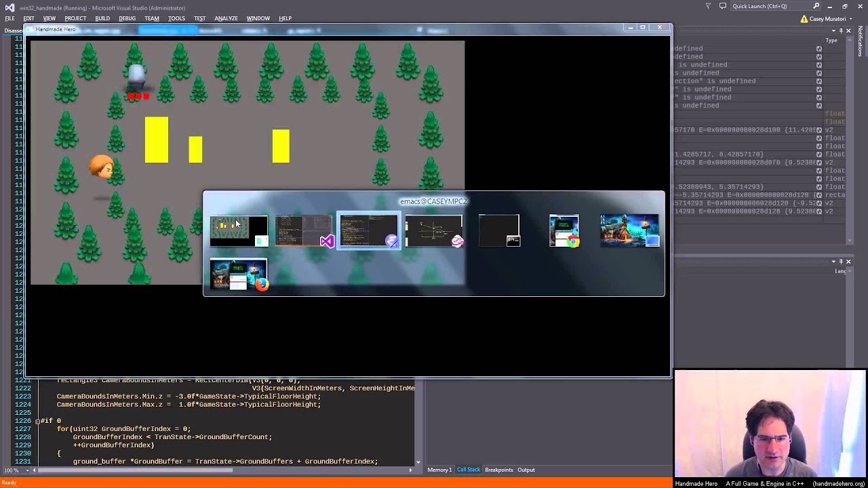Click the code editor scroll-down arrow
868x488 pixels.
point(418,462)
